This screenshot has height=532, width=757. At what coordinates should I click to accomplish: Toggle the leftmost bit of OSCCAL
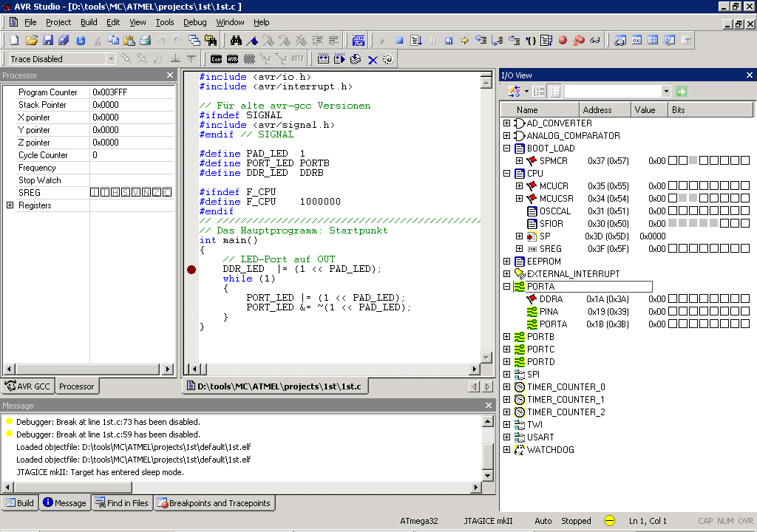672,211
